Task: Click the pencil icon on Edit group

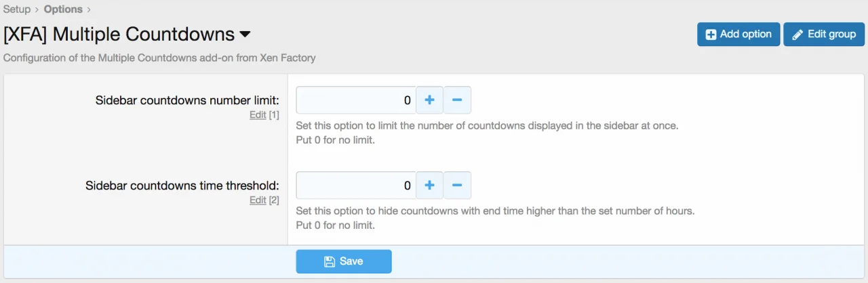Action: (797, 35)
